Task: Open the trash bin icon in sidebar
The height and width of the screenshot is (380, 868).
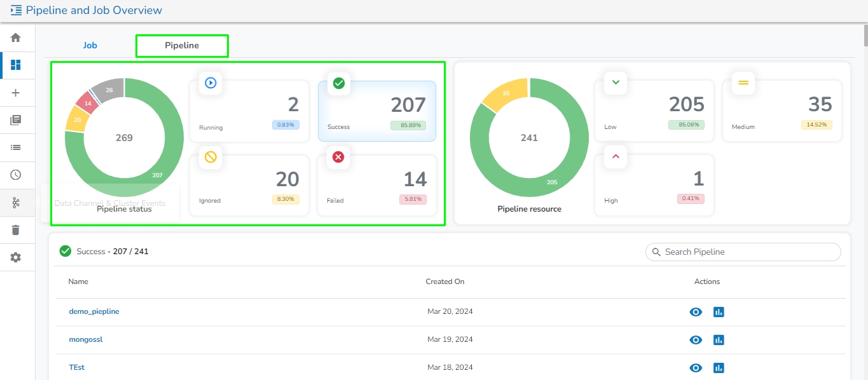Action: 16,230
